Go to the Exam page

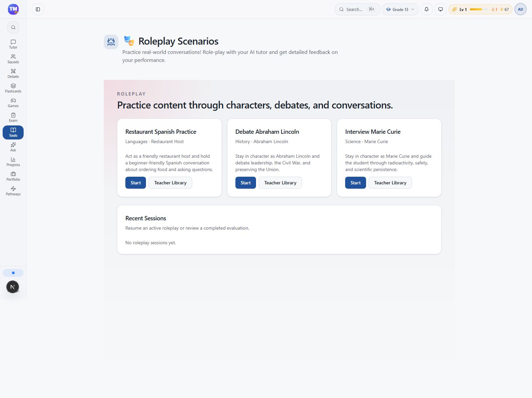click(x=13, y=117)
